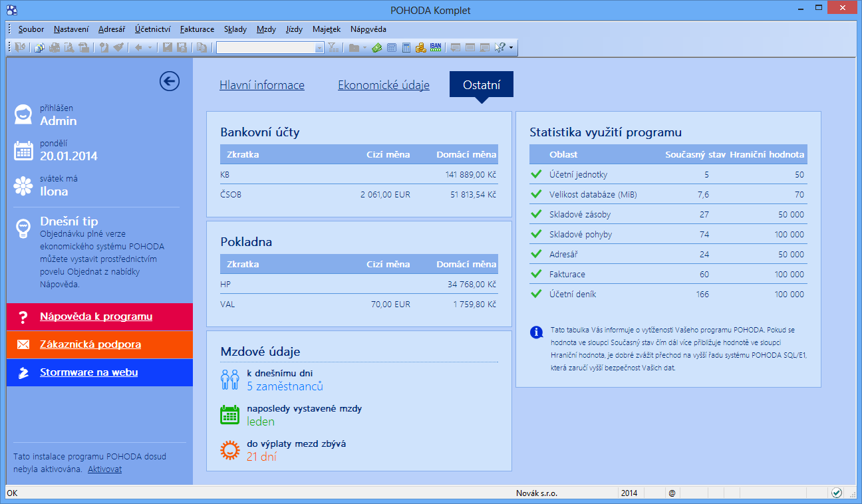
Task: Click the orange sun payday icon
Action: 229,450
